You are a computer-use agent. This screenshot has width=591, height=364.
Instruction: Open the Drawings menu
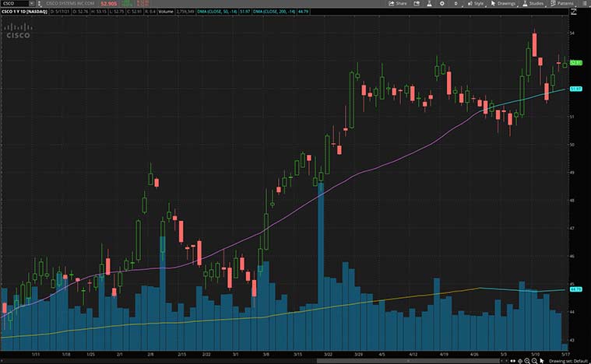pos(505,4)
